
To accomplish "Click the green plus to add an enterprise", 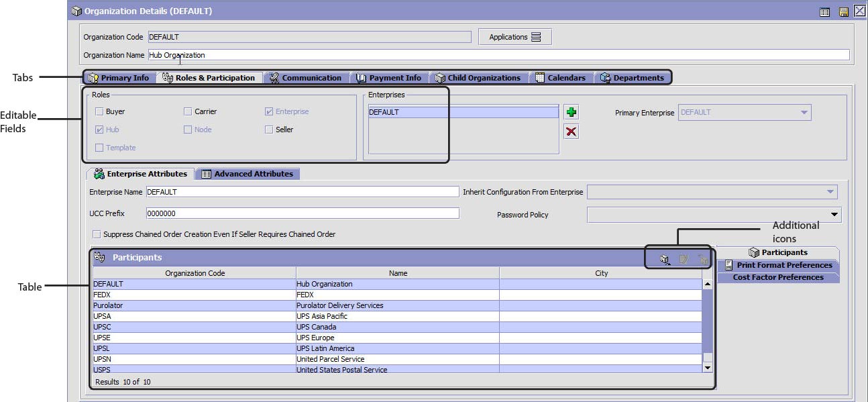I will [571, 112].
